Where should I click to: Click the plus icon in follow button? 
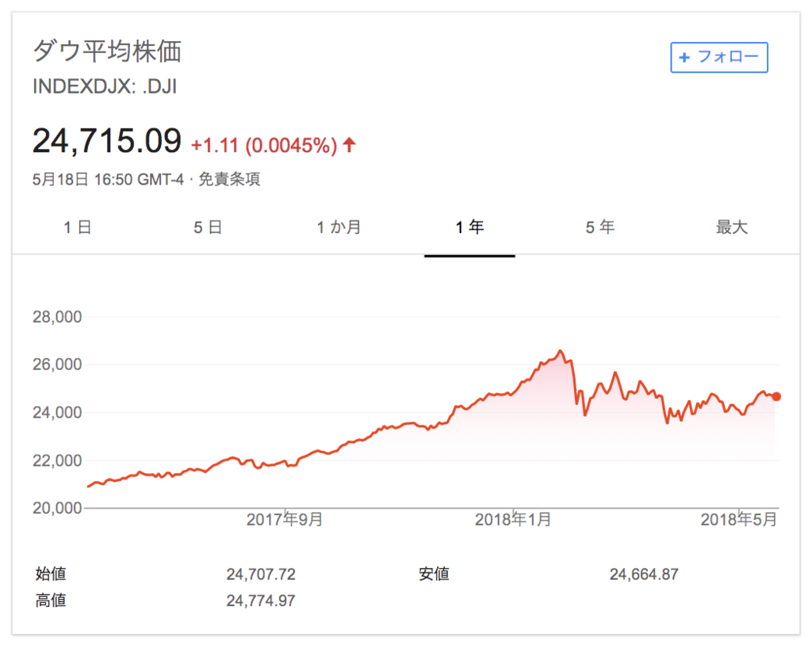coord(684,58)
